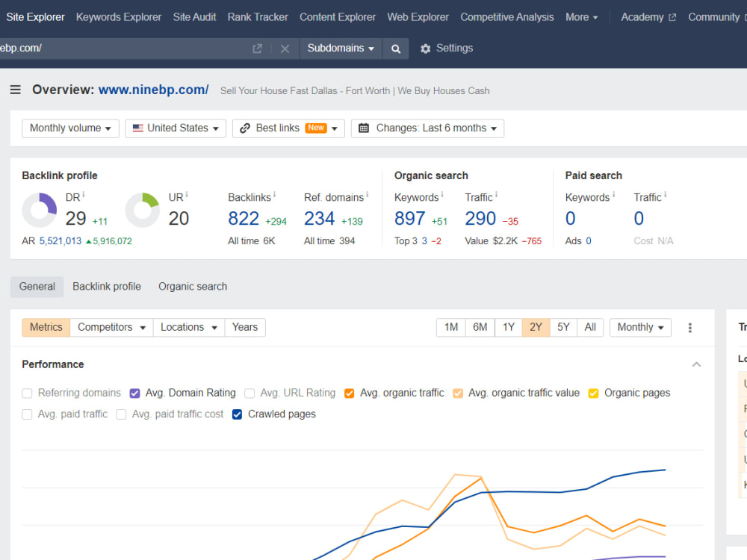Enable Avg. paid traffic checkbox
The height and width of the screenshot is (560, 747).
[27, 414]
